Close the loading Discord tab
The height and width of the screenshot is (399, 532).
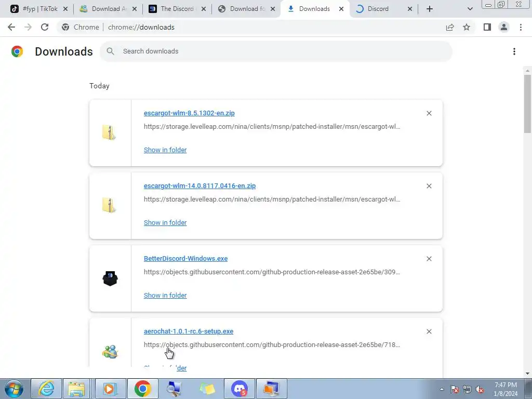coord(409,9)
